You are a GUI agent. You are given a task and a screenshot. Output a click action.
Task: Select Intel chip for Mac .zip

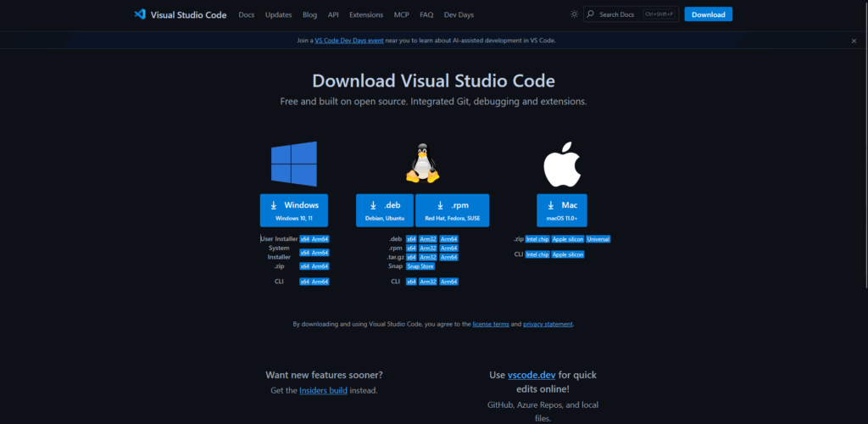pyautogui.click(x=537, y=239)
